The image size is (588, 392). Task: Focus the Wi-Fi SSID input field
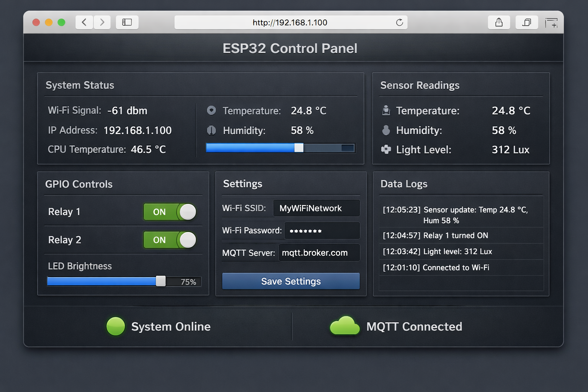pos(316,208)
